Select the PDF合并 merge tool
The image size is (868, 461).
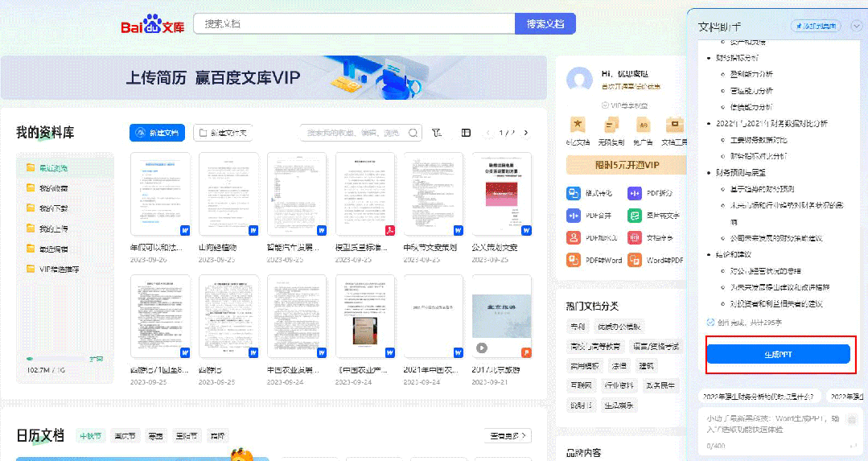574,216
